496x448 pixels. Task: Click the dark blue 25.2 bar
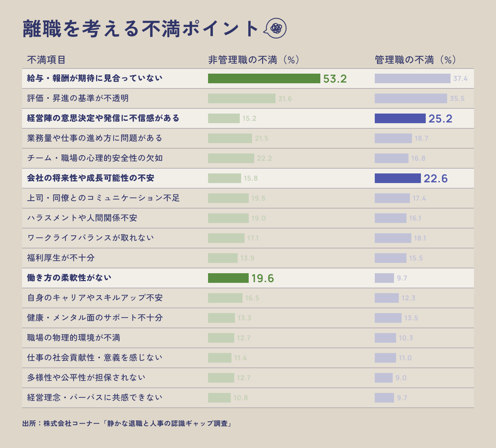tap(400, 118)
